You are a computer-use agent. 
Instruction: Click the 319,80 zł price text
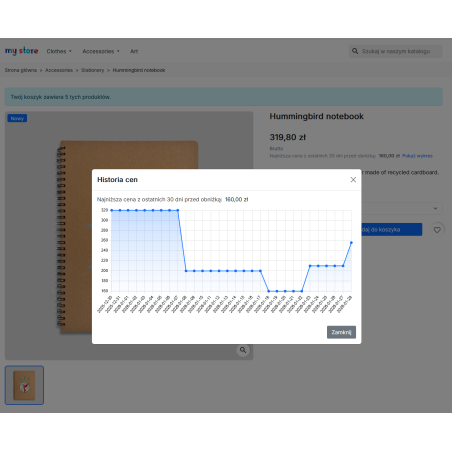[x=288, y=137]
